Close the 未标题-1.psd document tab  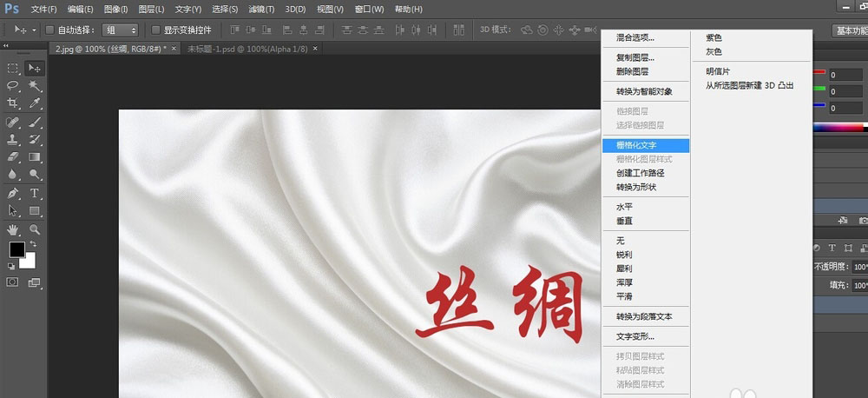(315, 49)
